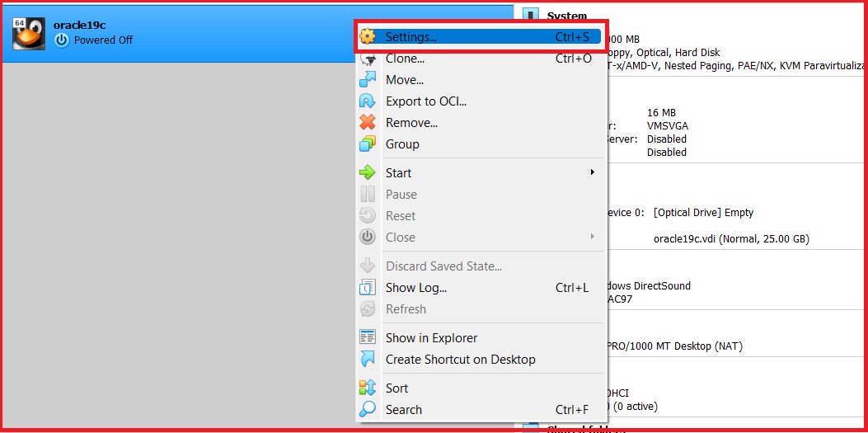Click the Search magnifier icon

[368, 410]
